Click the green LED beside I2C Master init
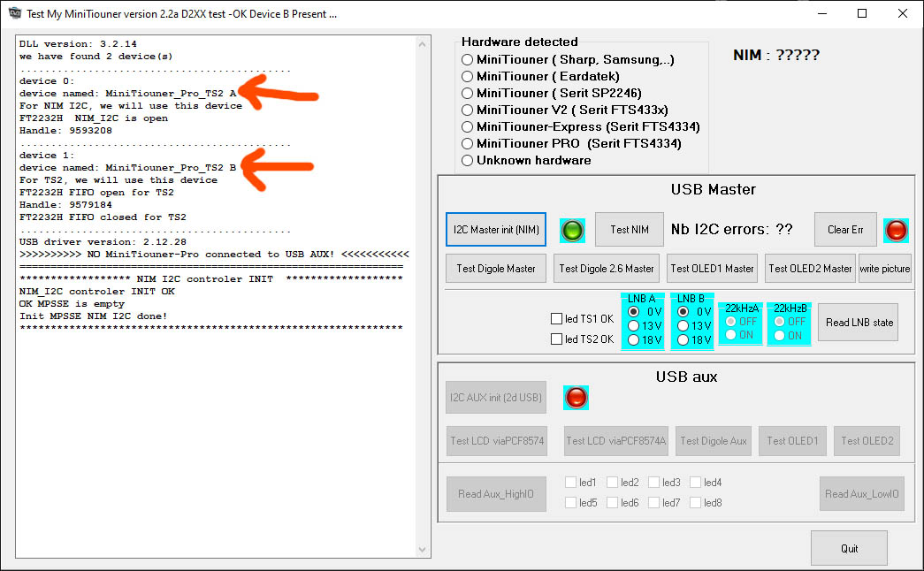The image size is (924, 571). (x=572, y=230)
